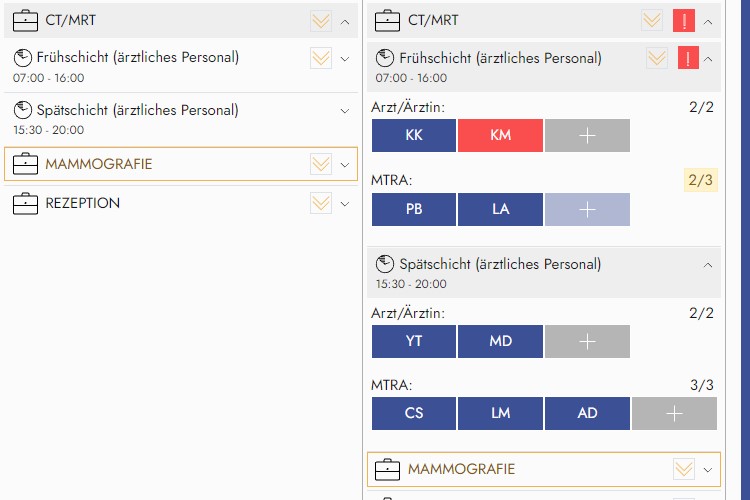Viewport: 750px width, 500px height.
Task: Add MTRA staff to Frühschicht shift
Action: tap(587, 209)
